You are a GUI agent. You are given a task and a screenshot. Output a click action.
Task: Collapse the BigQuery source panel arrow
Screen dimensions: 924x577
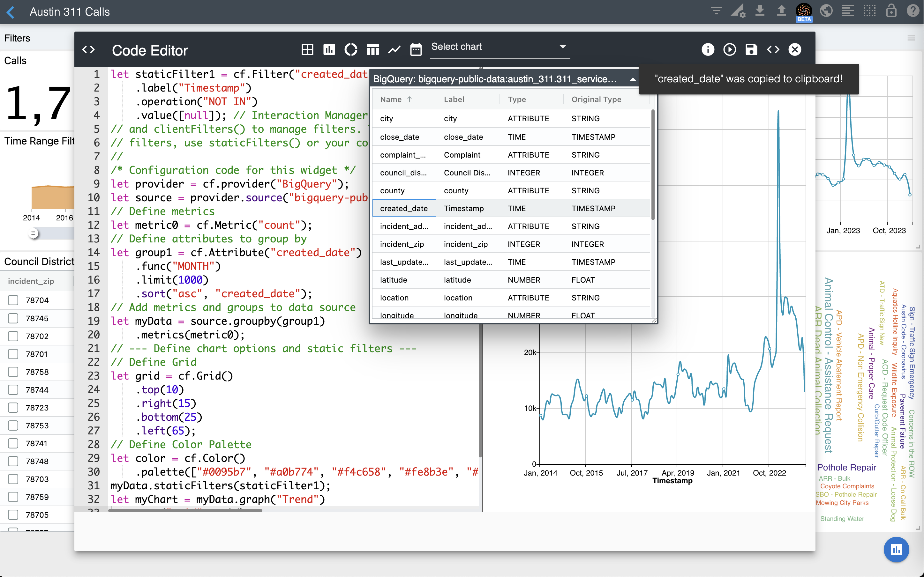633,79
